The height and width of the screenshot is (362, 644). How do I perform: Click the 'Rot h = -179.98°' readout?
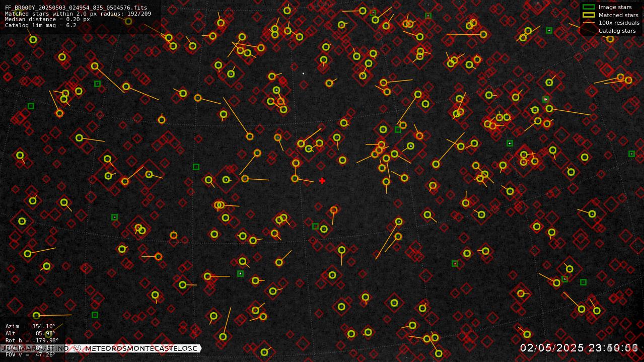point(32,341)
